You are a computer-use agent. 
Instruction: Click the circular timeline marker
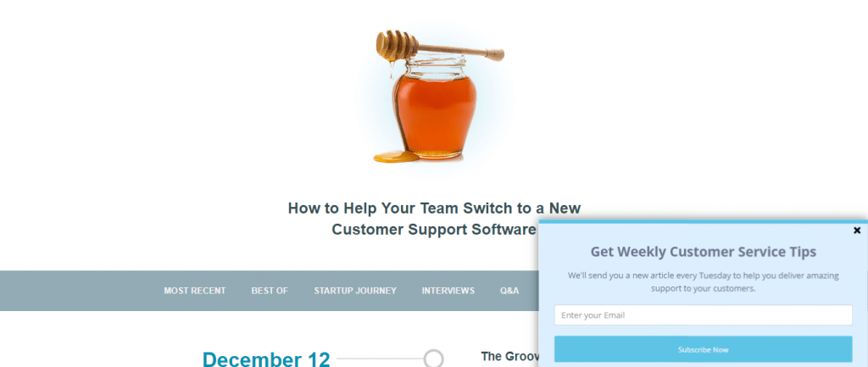(x=433, y=359)
